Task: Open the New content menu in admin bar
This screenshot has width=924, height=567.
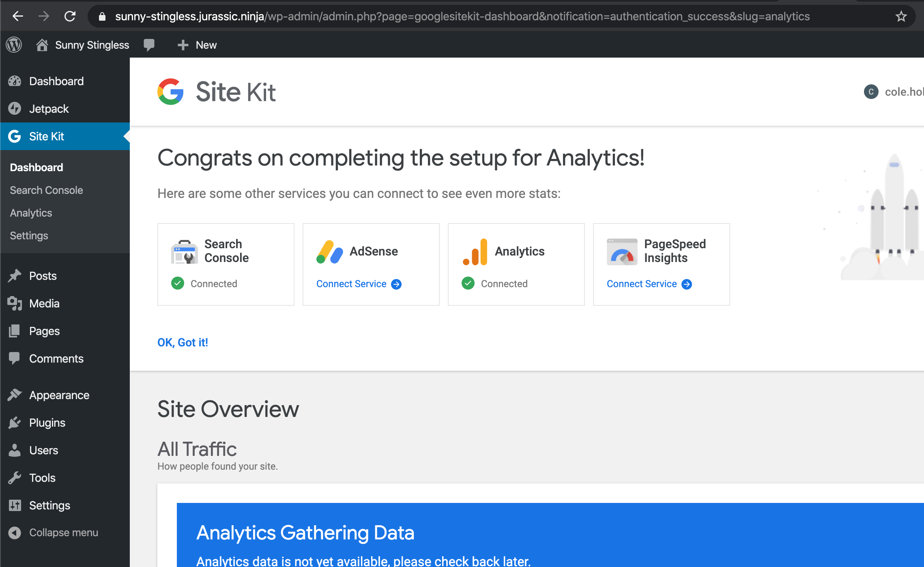Action: click(x=197, y=45)
